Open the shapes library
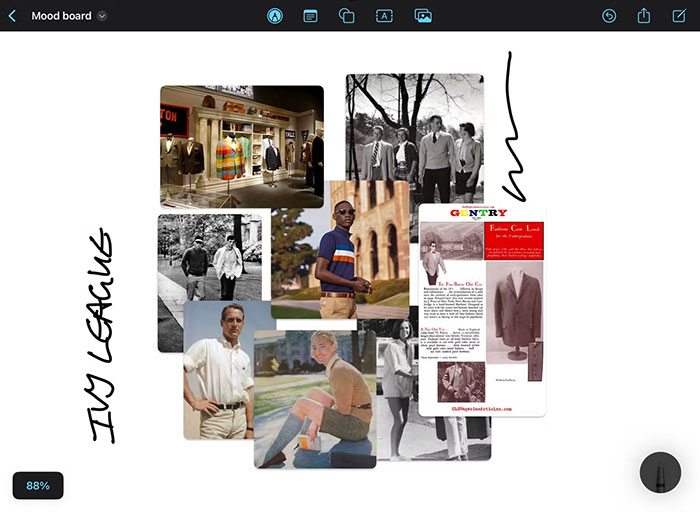 click(347, 16)
